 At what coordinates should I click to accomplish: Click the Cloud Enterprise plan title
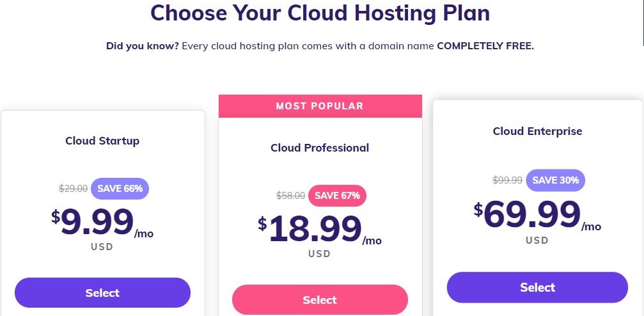[538, 131]
